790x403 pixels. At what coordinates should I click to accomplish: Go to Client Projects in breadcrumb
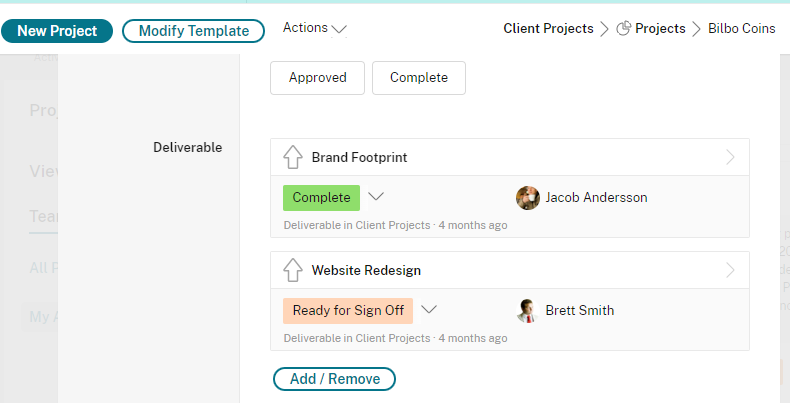pyautogui.click(x=548, y=29)
